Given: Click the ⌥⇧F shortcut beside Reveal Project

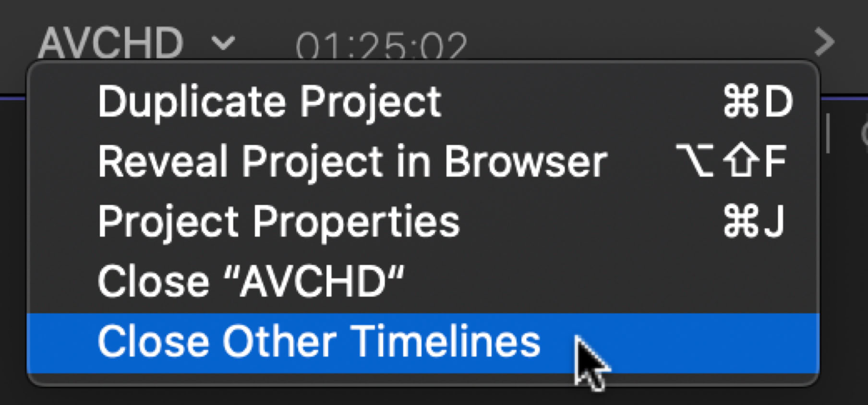Looking at the screenshot, I should coord(731,162).
